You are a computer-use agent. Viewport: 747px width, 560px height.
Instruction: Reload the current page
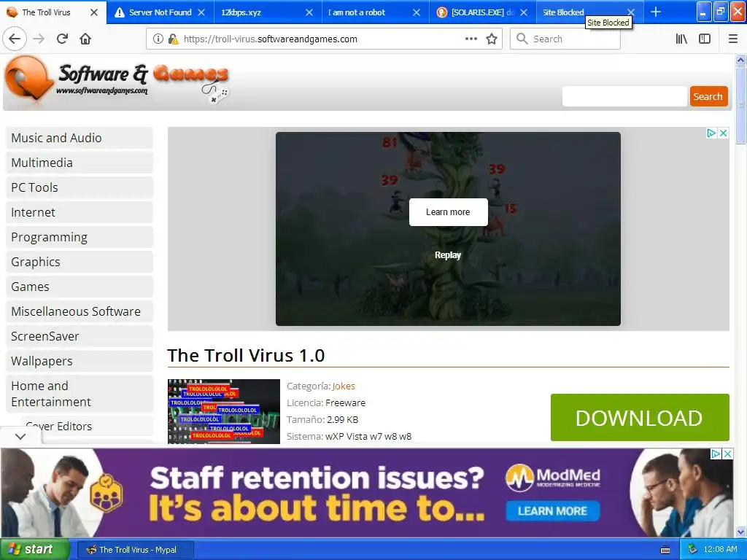tap(62, 39)
